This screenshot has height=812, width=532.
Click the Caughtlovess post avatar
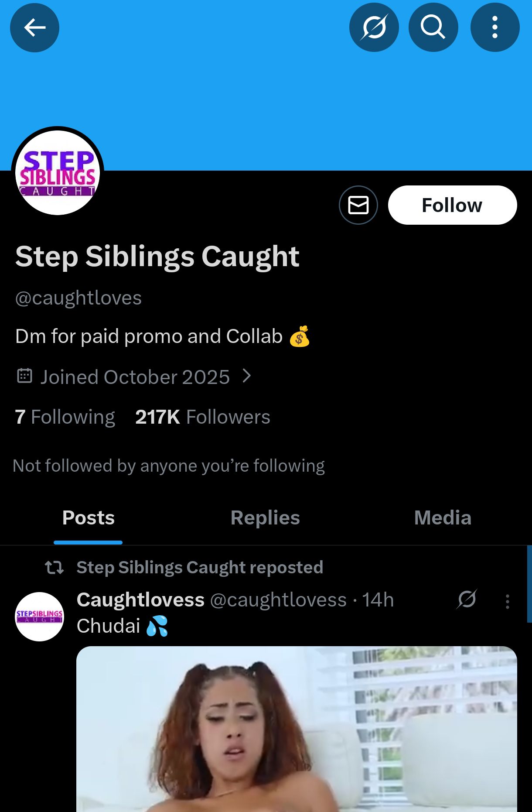(40, 616)
